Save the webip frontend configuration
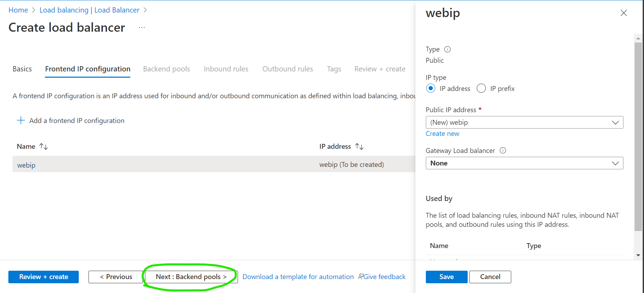Screen dimensions: 644x293 pyautogui.click(x=446, y=277)
